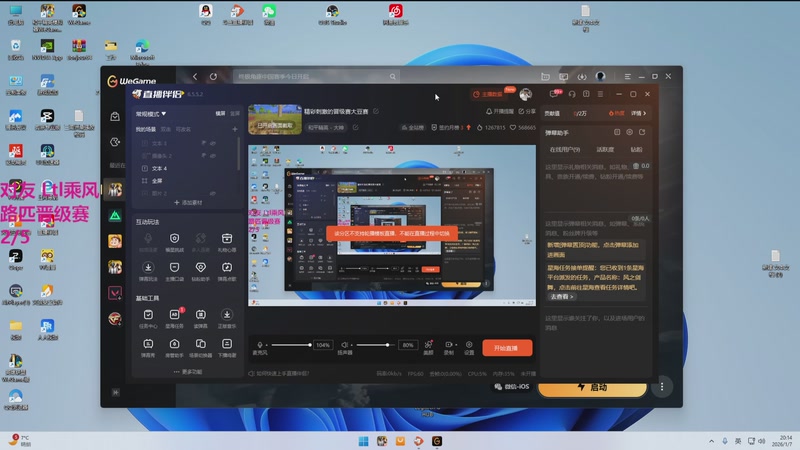
Task: Toggle visibility of 文本 3 source
Action: pyautogui.click(x=213, y=143)
